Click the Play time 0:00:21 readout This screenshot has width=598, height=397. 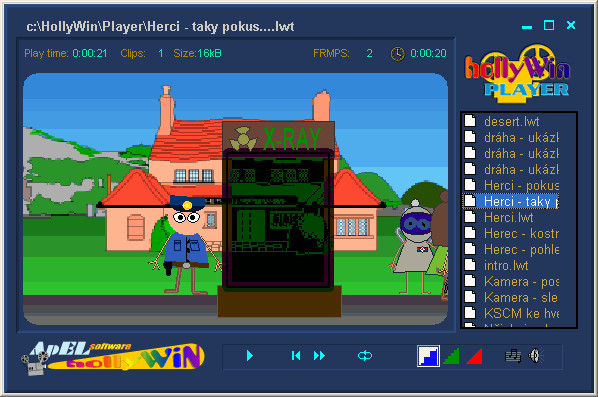(x=66, y=53)
